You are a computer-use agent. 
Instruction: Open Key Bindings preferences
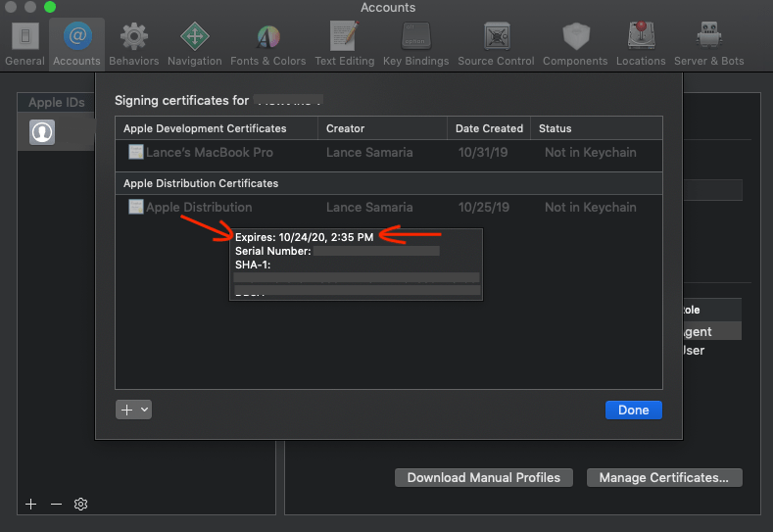click(x=416, y=43)
